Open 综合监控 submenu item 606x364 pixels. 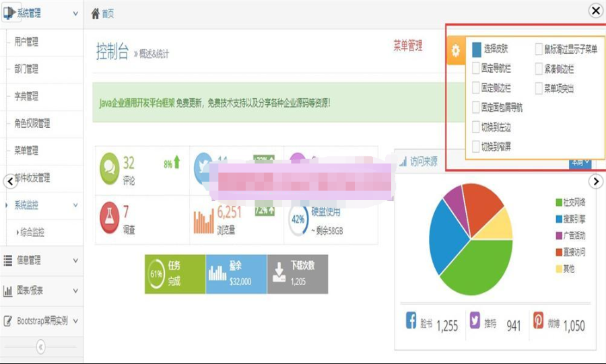(x=32, y=232)
